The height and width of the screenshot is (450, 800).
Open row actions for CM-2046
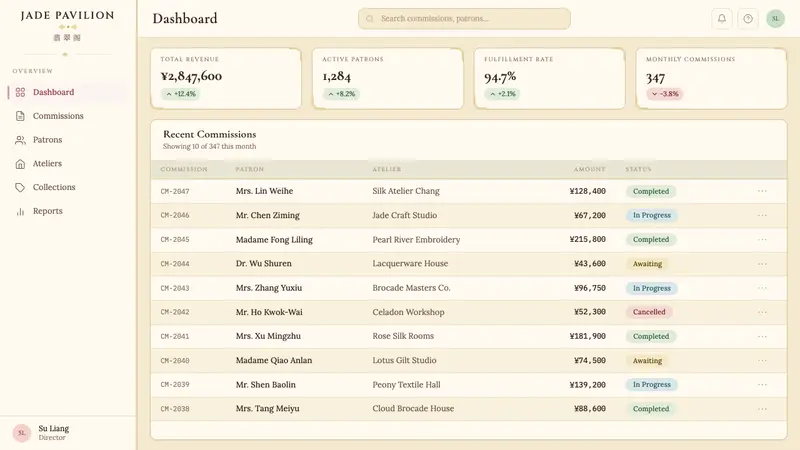[x=762, y=215]
